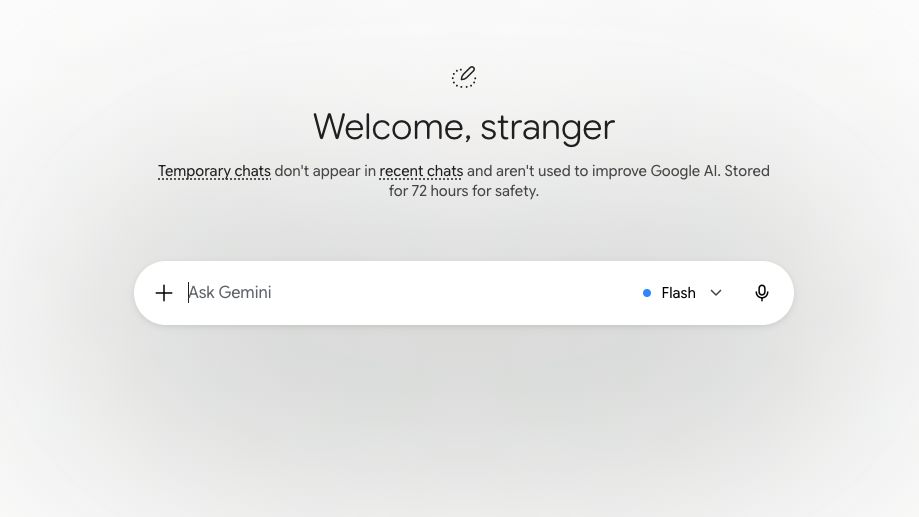Click the blue dot beside Flash
Screen dimensions: 919x517
tap(646, 293)
